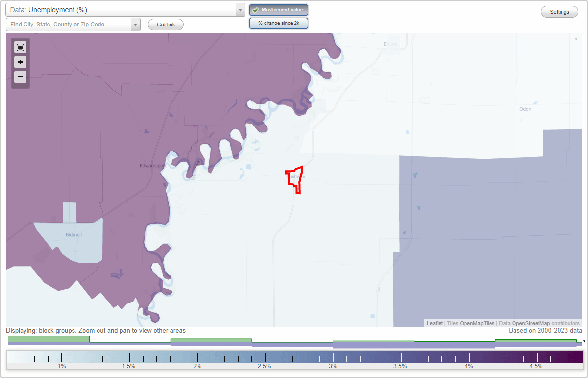Click the Edwardsport map label
Image resolution: width=588 pixels, height=378 pixels.
tap(153, 166)
